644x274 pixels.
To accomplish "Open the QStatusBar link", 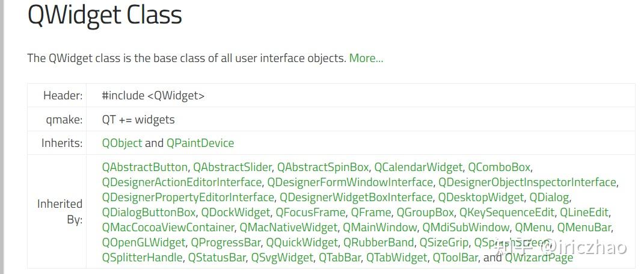I will (216, 258).
